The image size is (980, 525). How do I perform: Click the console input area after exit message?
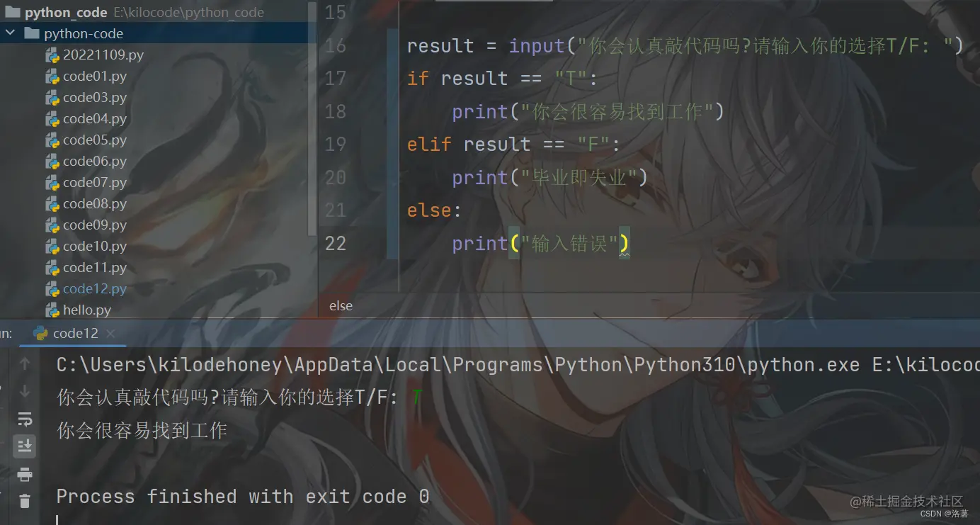click(496, 519)
